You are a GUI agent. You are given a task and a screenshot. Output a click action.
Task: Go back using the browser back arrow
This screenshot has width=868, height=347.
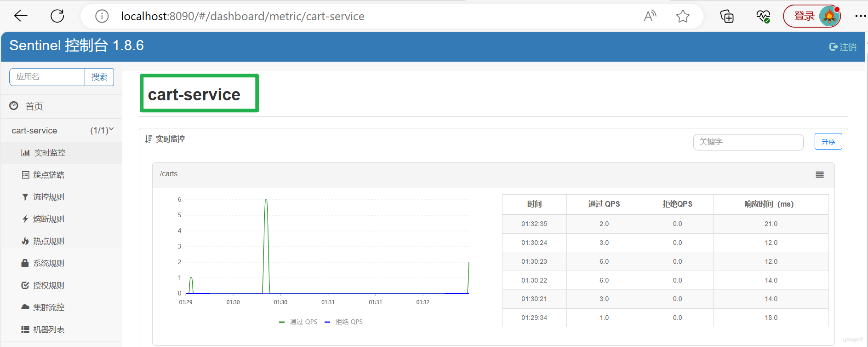pos(21,16)
